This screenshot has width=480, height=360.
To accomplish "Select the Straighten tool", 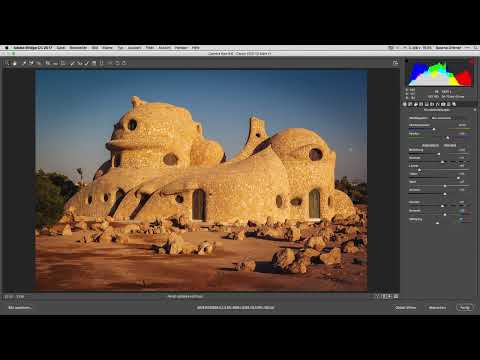I will 55,63.
